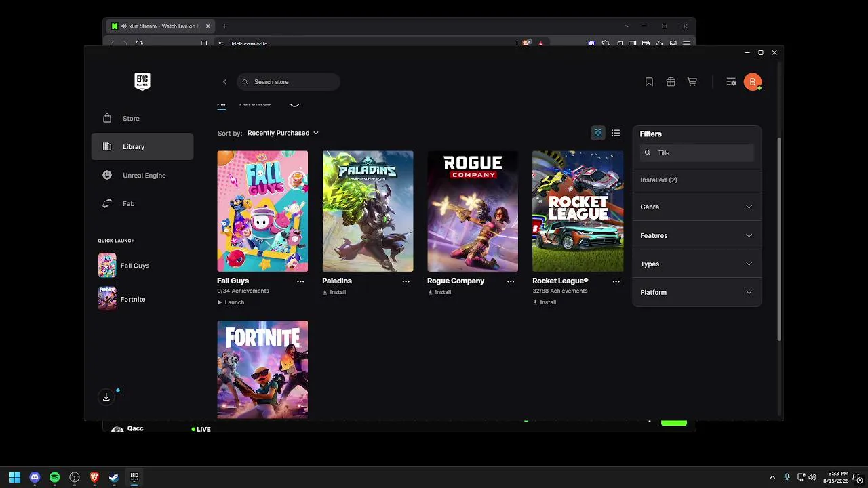Screen dimensions: 868x488
Task: Open more options for Paladins card
Action: pyautogui.click(x=406, y=281)
